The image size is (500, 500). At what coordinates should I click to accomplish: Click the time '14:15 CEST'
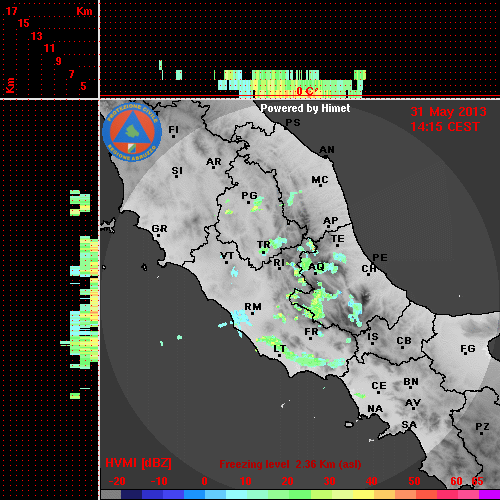pyautogui.click(x=445, y=127)
